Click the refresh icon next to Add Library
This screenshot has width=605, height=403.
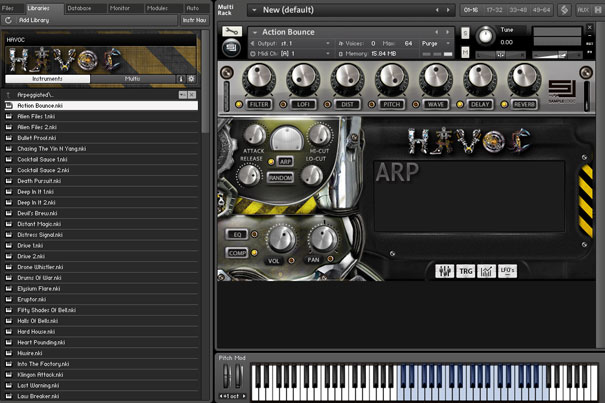point(9,19)
